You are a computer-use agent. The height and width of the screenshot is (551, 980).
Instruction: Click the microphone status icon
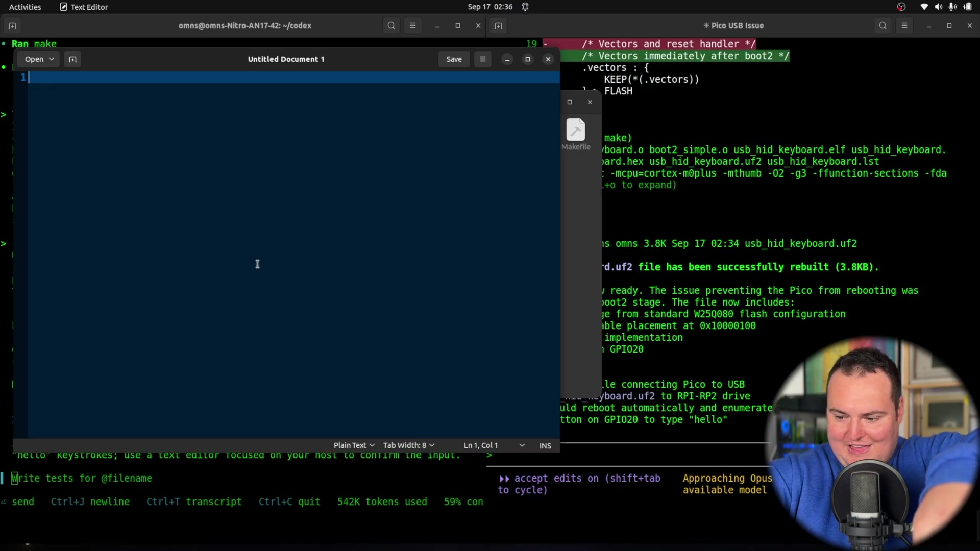[952, 7]
